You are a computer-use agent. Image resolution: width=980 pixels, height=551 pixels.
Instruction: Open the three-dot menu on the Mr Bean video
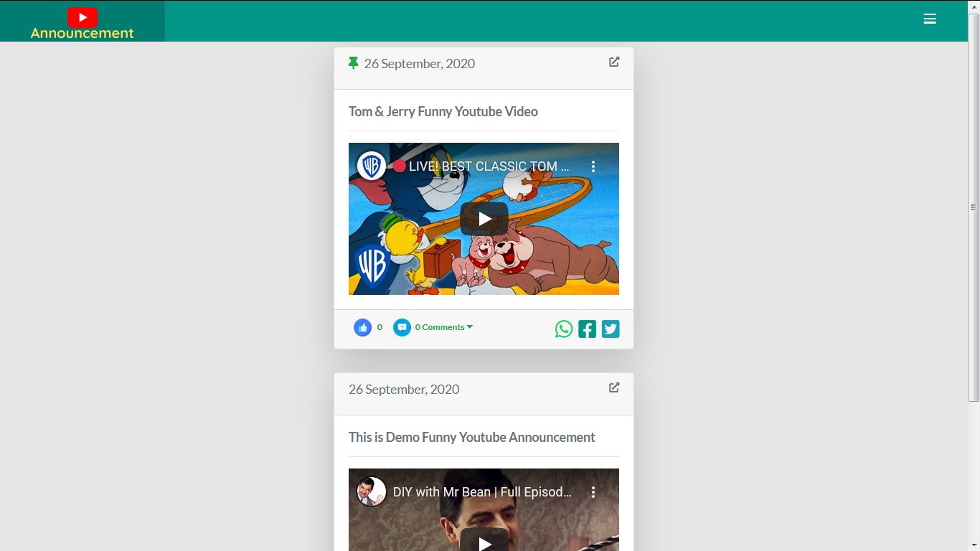click(x=593, y=491)
